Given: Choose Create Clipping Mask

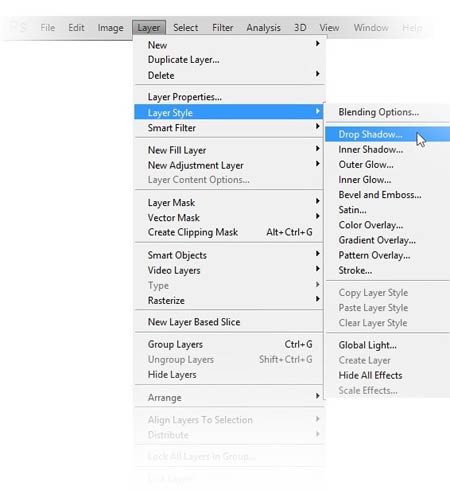Looking at the screenshot, I should click(229, 232).
